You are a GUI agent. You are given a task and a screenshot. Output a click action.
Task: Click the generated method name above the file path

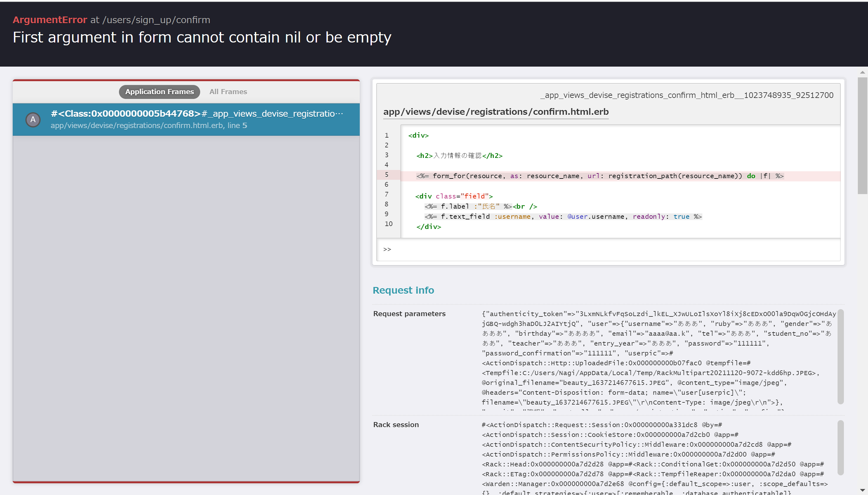[x=687, y=95]
